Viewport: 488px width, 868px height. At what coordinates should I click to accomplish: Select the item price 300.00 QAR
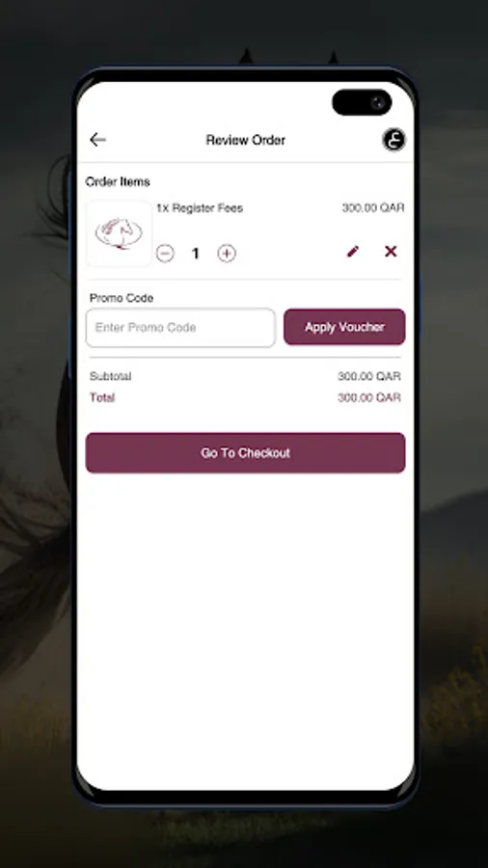[373, 208]
